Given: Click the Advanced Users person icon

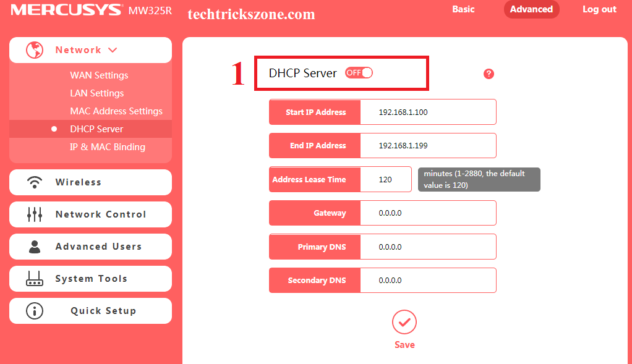Looking at the screenshot, I should click(x=35, y=247).
